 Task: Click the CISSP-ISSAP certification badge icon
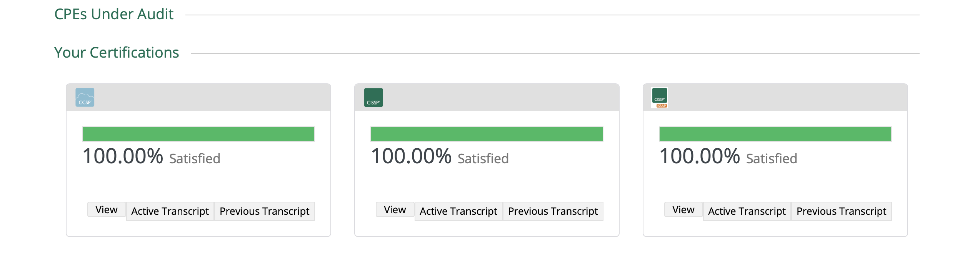(x=660, y=98)
